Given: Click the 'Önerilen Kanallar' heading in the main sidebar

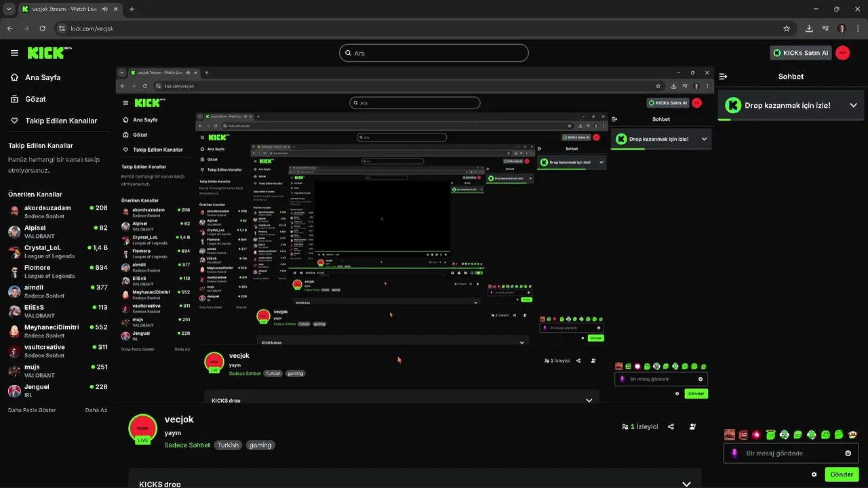Looking at the screenshot, I should pos(35,195).
